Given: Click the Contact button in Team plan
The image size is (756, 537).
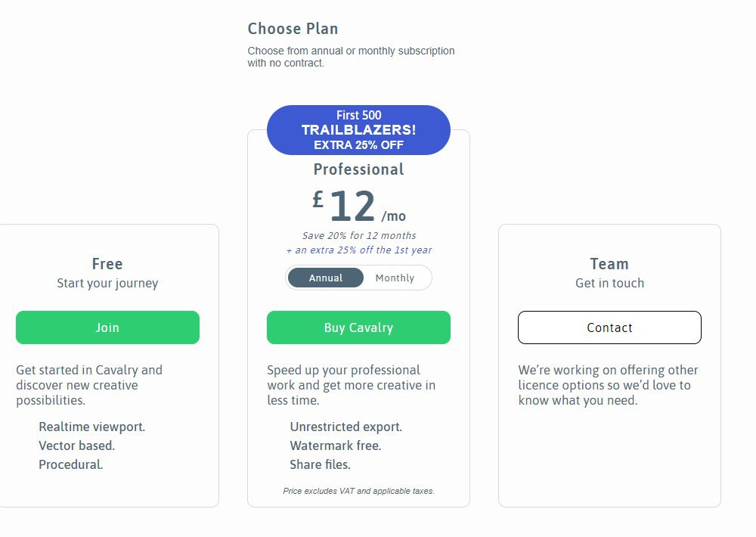Looking at the screenshot, I should [609, 327].
